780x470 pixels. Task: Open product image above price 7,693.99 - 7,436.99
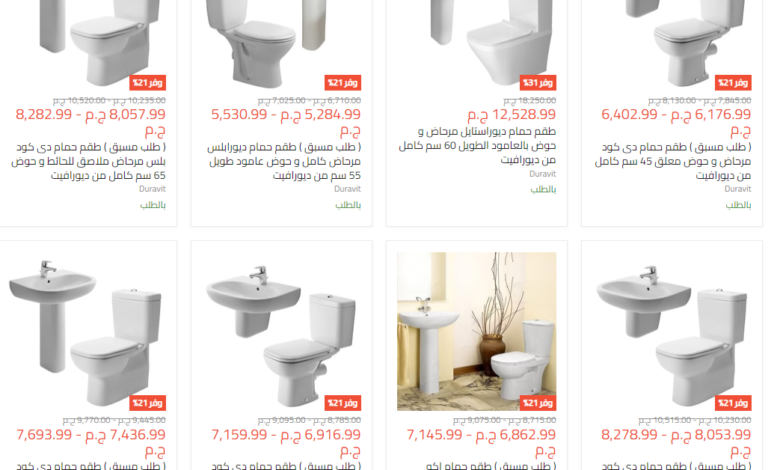pos(87,331)
